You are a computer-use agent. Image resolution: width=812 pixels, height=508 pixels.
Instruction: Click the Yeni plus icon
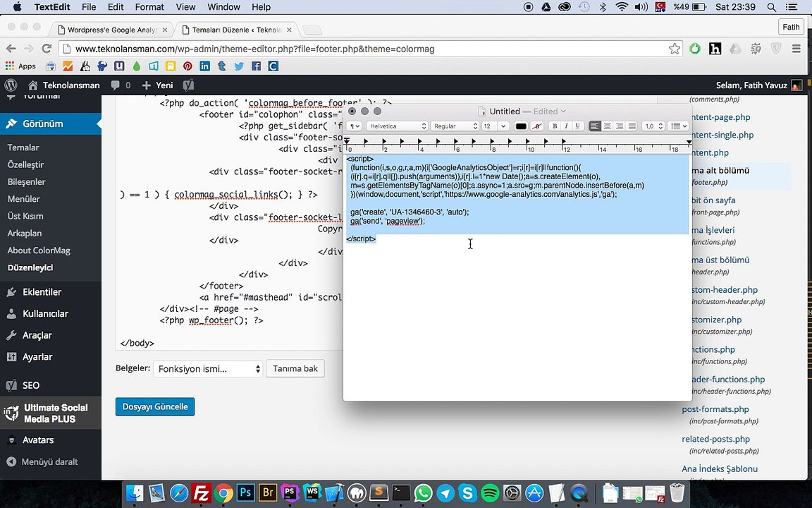coord(147,85)
